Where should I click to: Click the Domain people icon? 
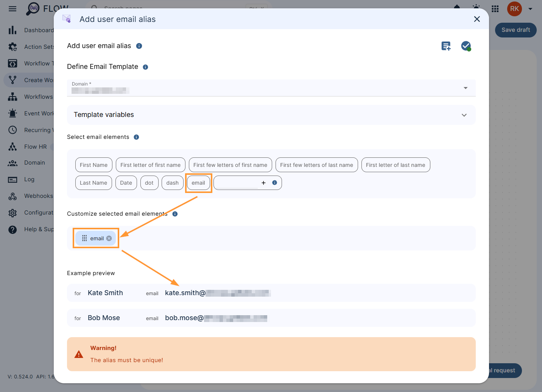click(12, 163)
